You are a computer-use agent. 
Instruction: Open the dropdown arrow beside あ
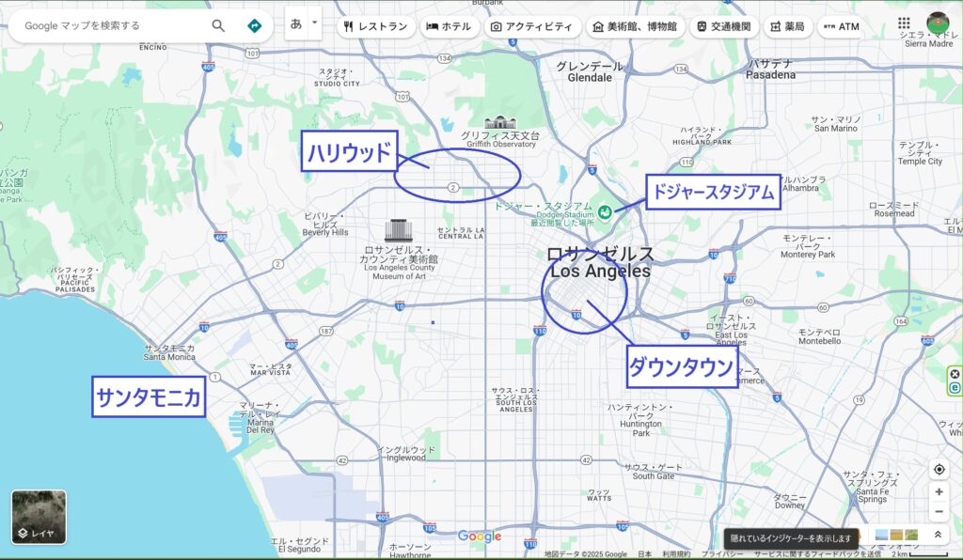314,23
